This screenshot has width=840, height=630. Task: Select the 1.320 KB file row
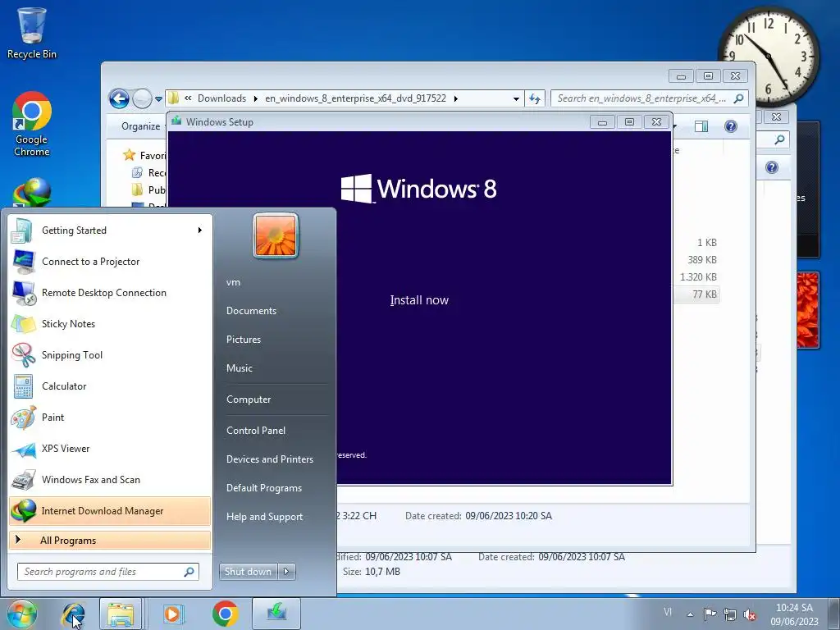coord(696,277)
